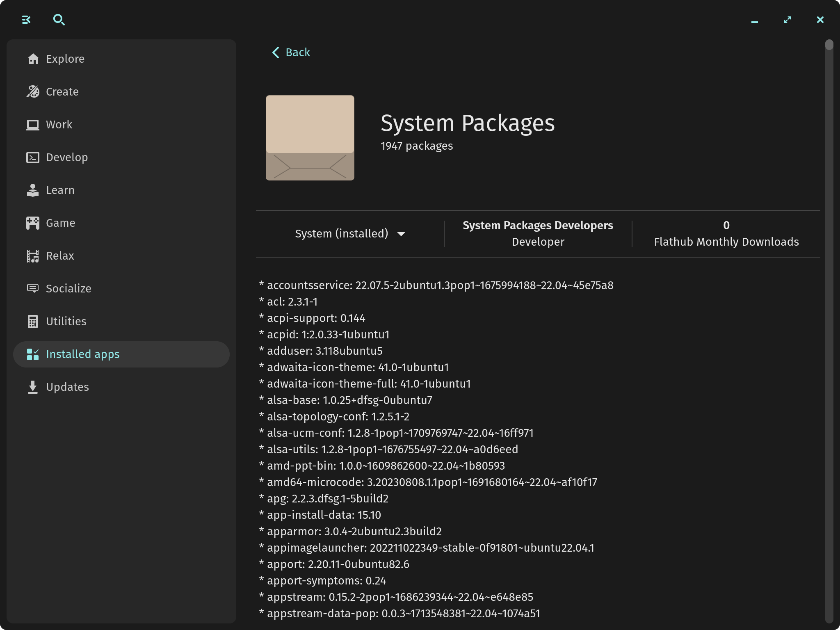Open the System (installed) source dropdown
840x630 pixels.
click(350, 234)
